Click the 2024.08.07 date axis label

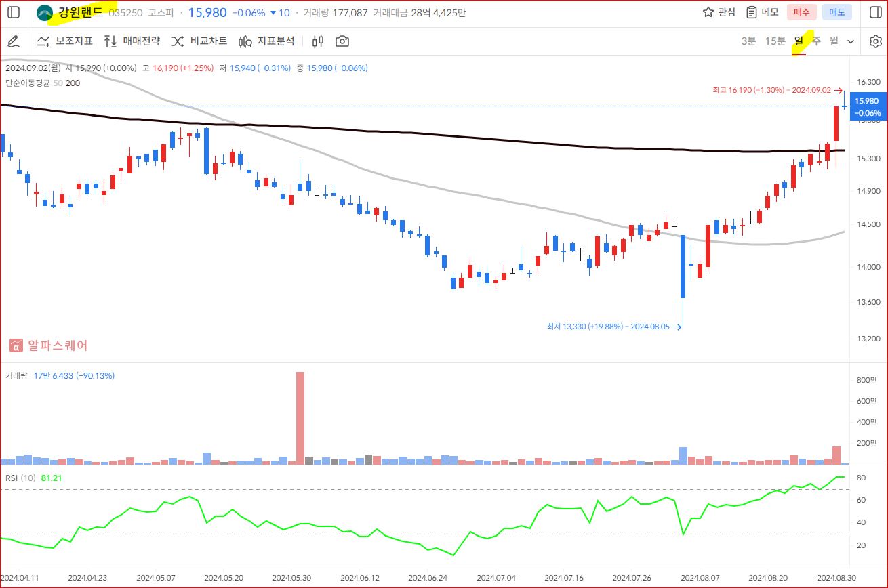700,578
